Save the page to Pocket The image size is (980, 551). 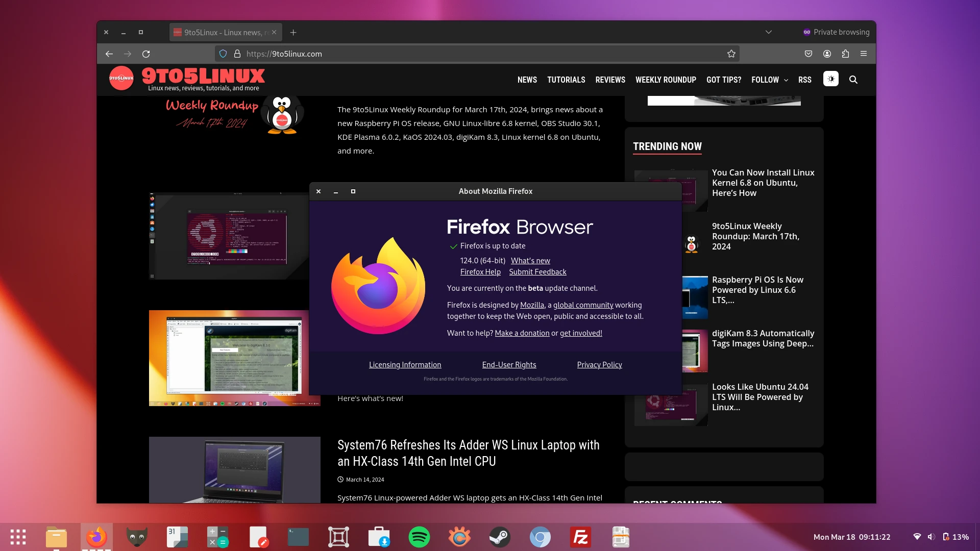point(808,54)
